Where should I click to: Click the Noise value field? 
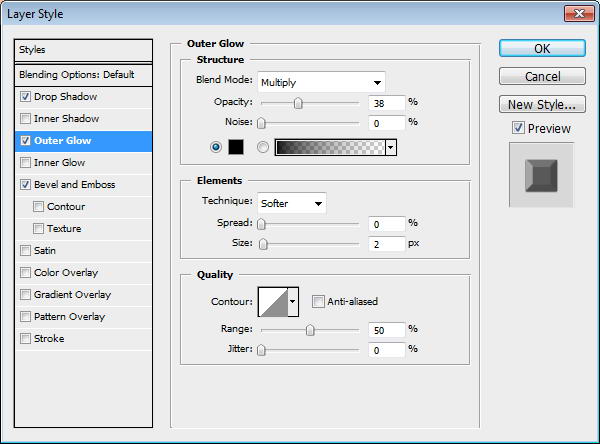(386, 123)
